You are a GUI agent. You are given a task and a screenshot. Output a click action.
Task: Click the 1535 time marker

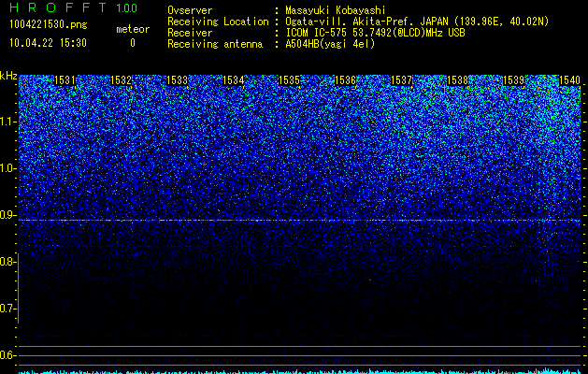pos(290,80)
